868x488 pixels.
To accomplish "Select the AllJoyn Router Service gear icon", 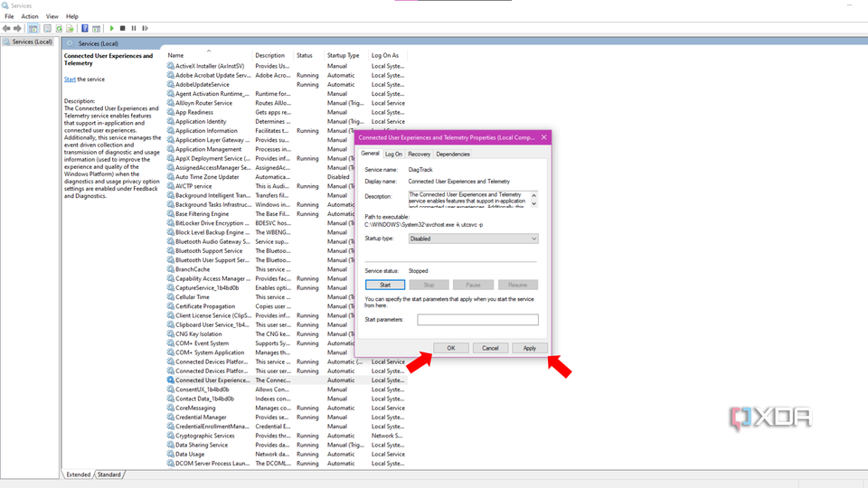I will click(171, 103).
